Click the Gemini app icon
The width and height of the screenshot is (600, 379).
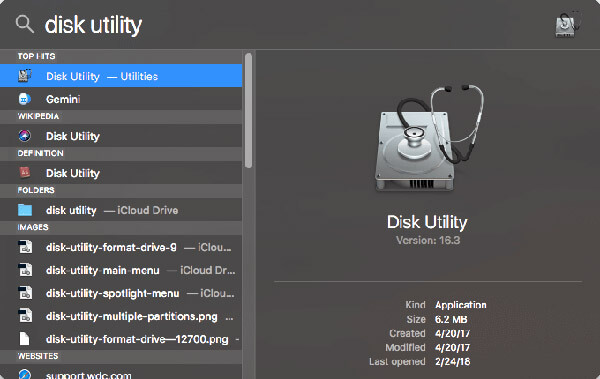click(x=24, y=99)
